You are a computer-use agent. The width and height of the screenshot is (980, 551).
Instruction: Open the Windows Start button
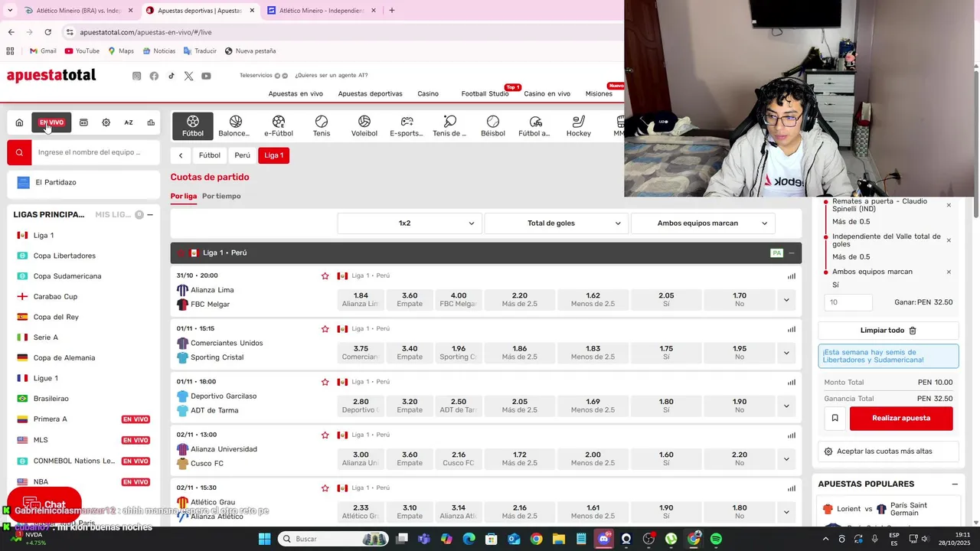(x=264, y=539)
